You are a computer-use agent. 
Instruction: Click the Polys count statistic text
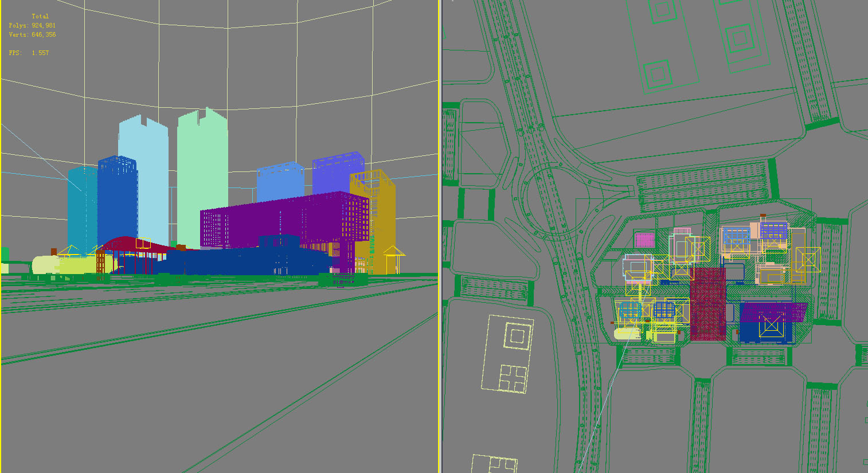32,25
